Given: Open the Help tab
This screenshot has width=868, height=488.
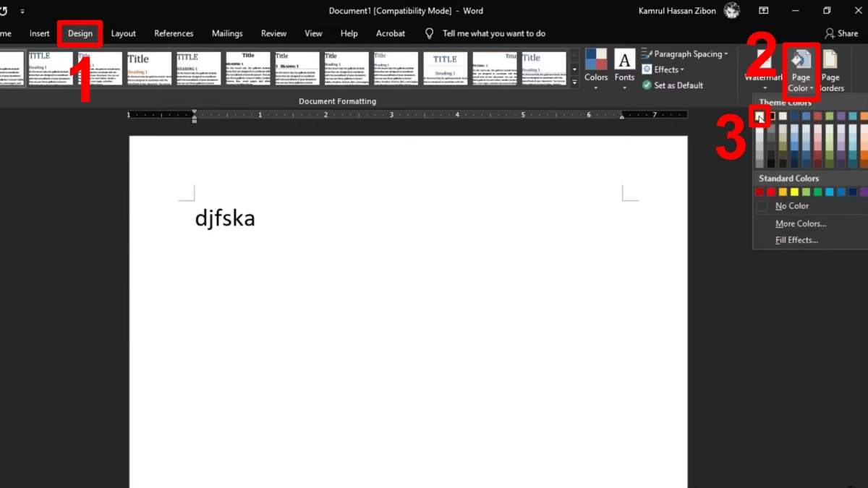Looking at the screenshot, I should pyautogui.click(x=349, y=33).
